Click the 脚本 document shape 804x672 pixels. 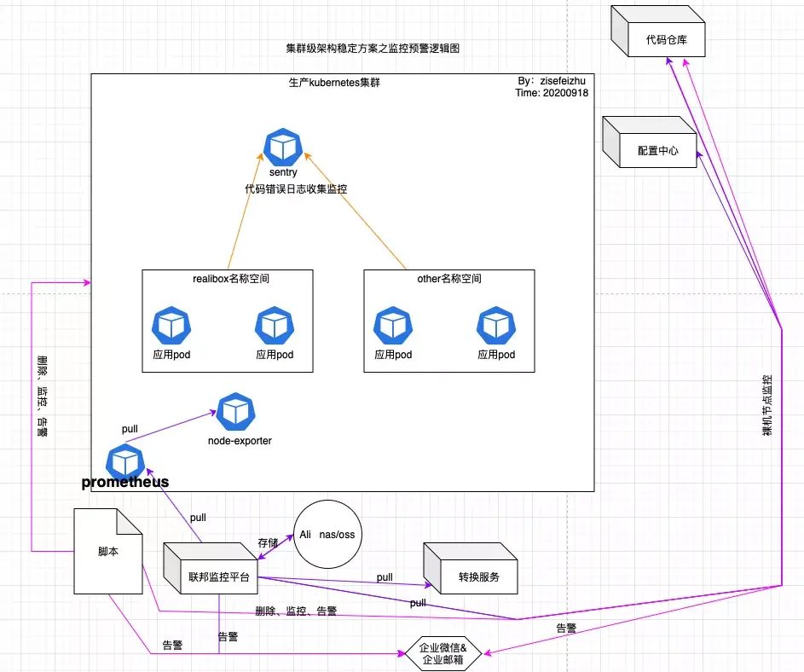107,551
